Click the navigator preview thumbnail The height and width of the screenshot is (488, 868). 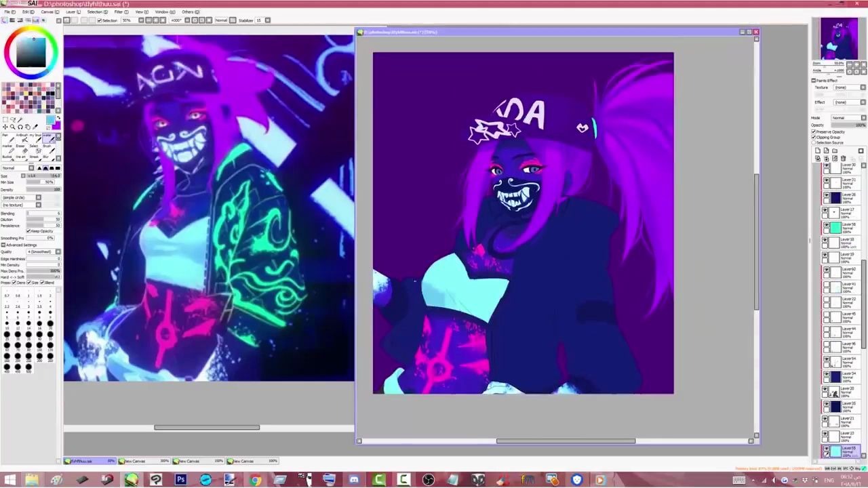[839, 39]
